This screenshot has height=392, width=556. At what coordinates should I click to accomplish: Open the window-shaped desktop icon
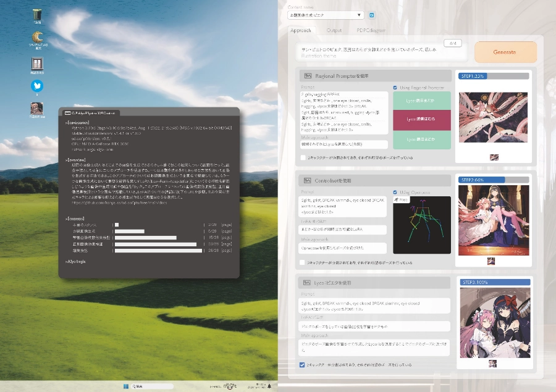click(x=37, y=64)
